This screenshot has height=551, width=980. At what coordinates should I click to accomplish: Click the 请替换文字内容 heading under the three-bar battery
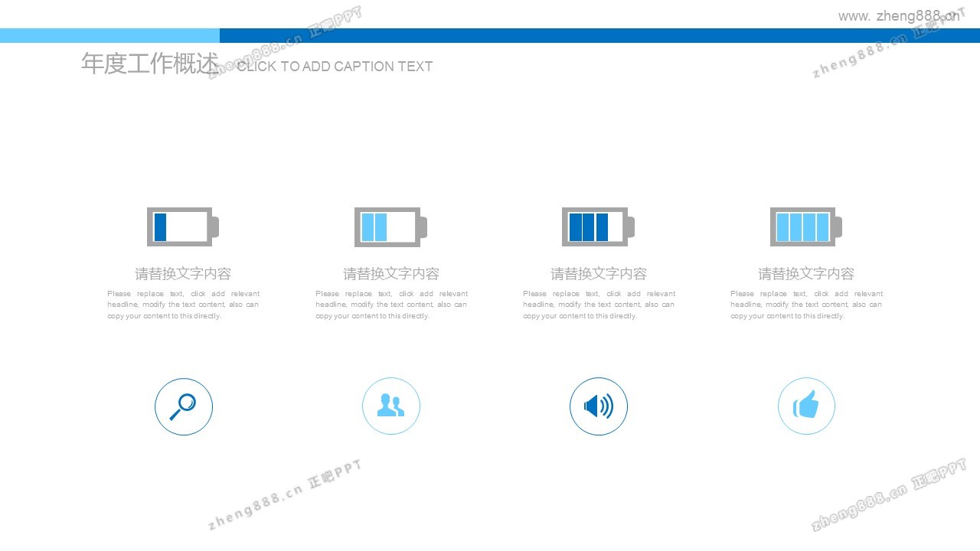point(599,274)
